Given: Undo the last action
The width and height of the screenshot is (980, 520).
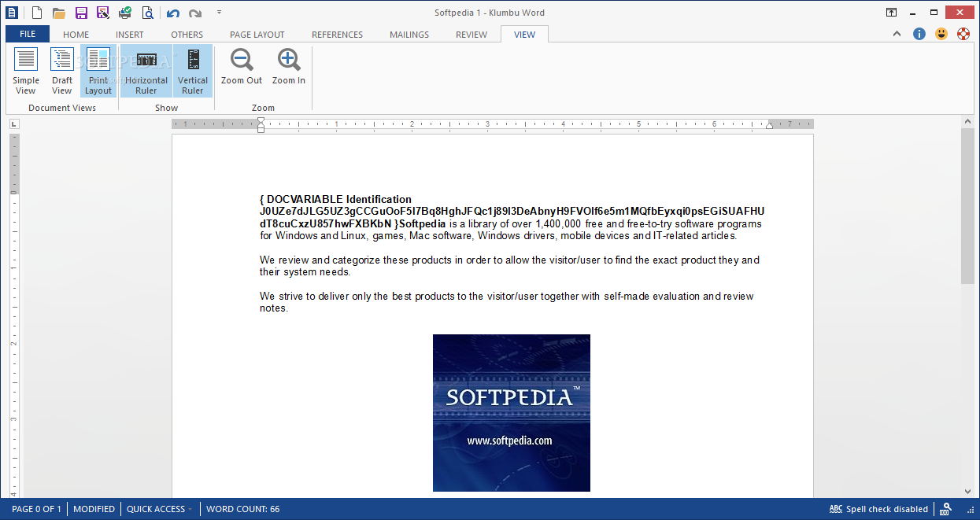Looking at the screenshot, I should pos(172,13).
